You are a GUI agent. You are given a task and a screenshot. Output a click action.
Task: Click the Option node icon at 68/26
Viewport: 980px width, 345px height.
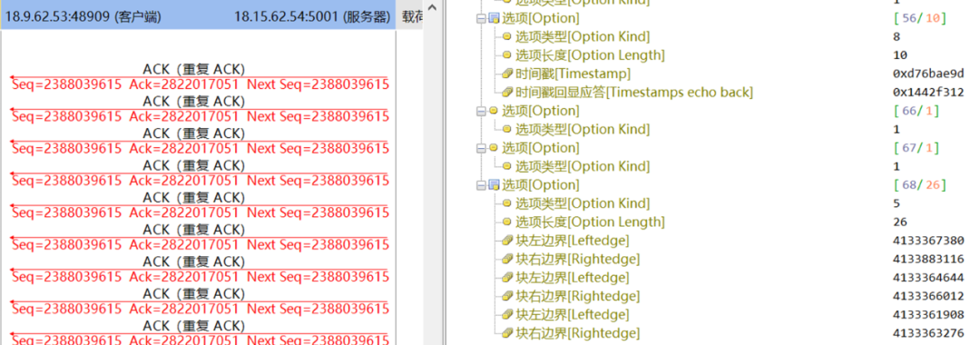coord(494,185)
